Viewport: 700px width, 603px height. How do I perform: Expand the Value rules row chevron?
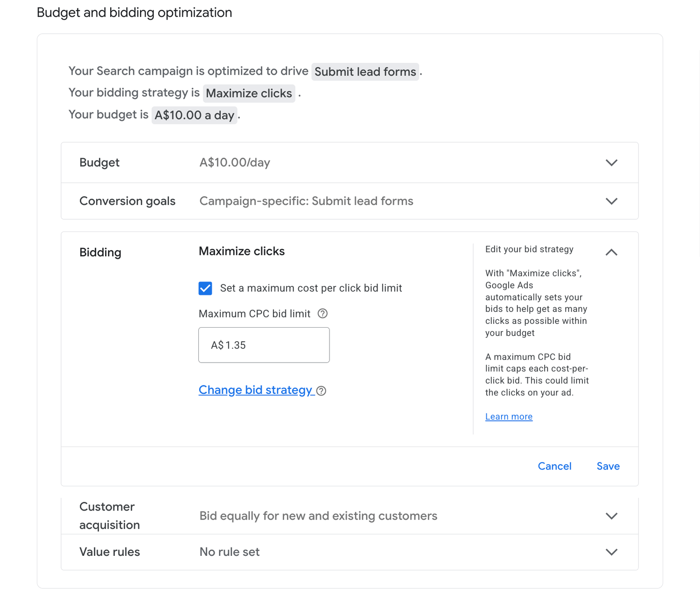pos(611,552)
